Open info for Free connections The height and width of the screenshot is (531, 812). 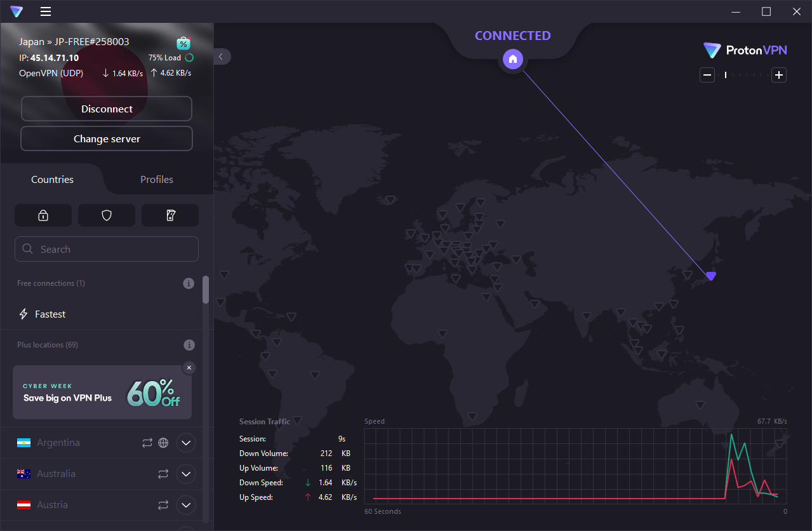pyautogui.click(x=189, y=283)
